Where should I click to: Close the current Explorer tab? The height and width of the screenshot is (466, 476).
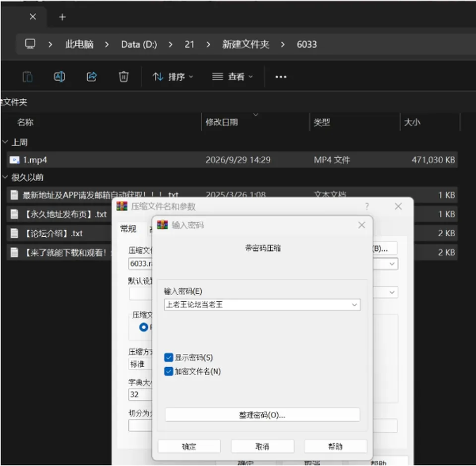[x=33, y=17]
